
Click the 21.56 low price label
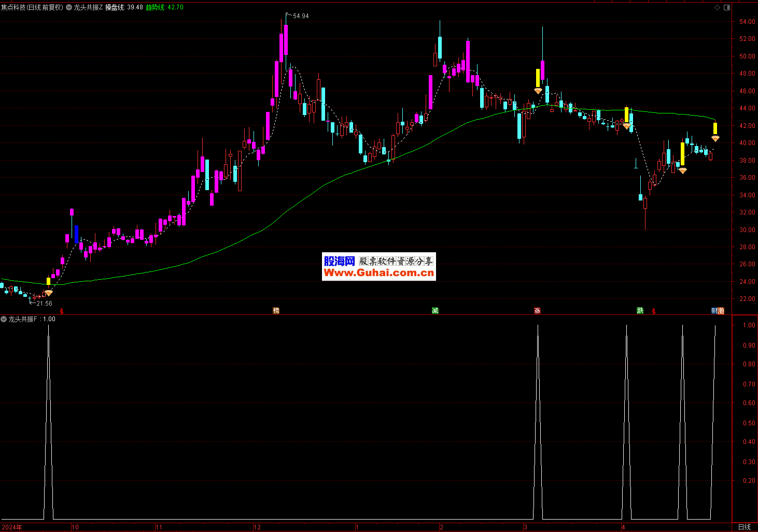[44, 304]
